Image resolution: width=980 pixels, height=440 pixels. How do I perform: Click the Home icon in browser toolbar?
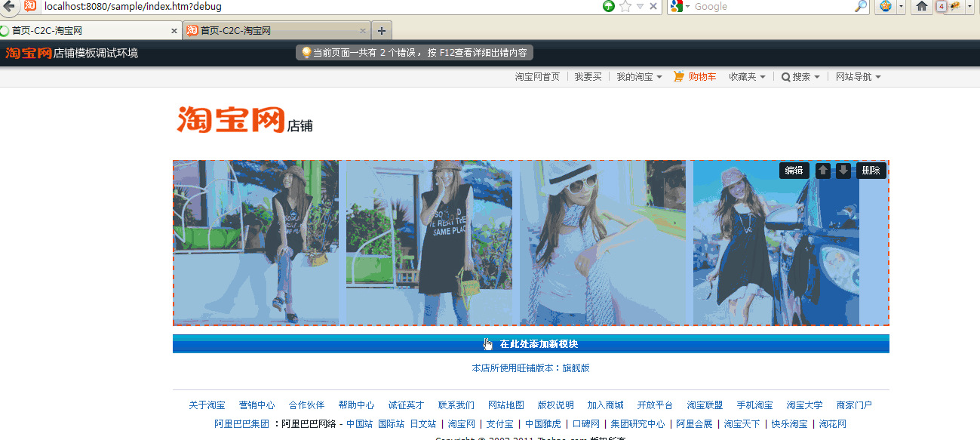(921, 7)
